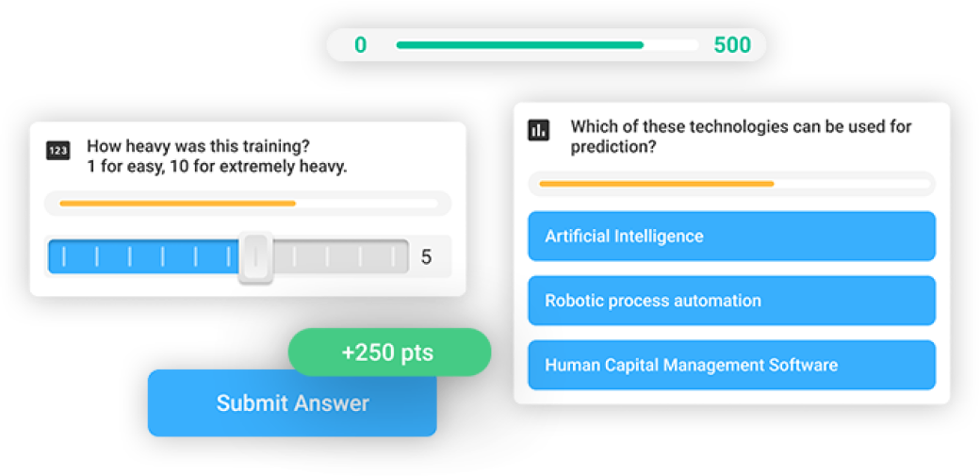Click orange timer bar in prediction question
The image size is (980, 476).
[657, 184]
